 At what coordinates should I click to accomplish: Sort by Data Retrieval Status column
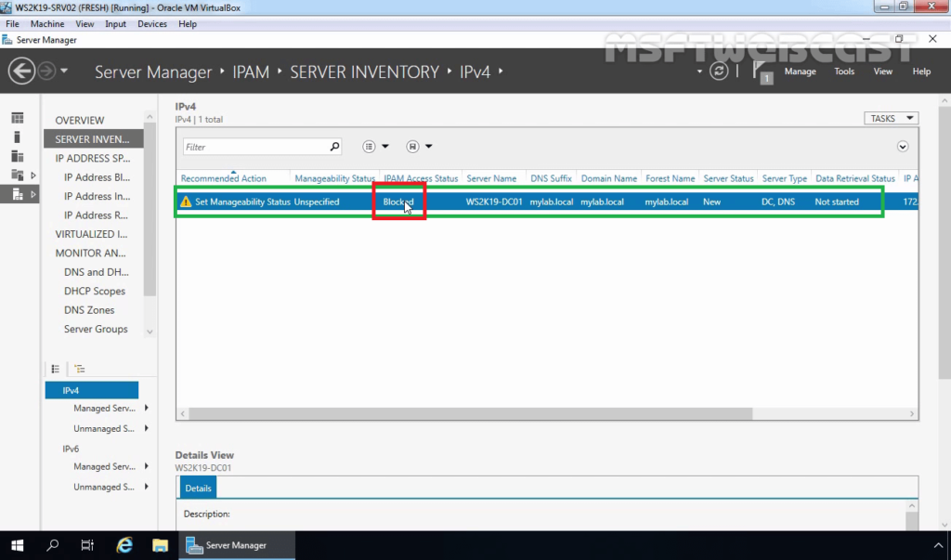(855, 178)
